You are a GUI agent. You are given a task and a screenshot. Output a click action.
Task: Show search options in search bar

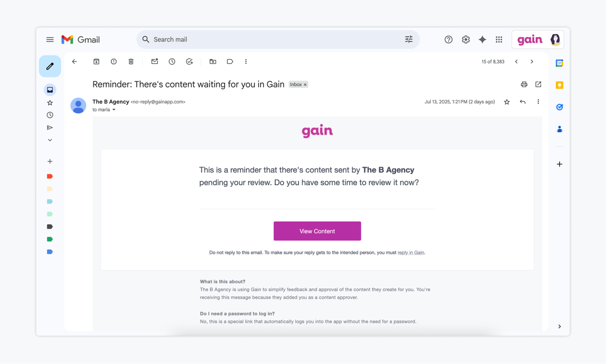[x=409, y=39]
